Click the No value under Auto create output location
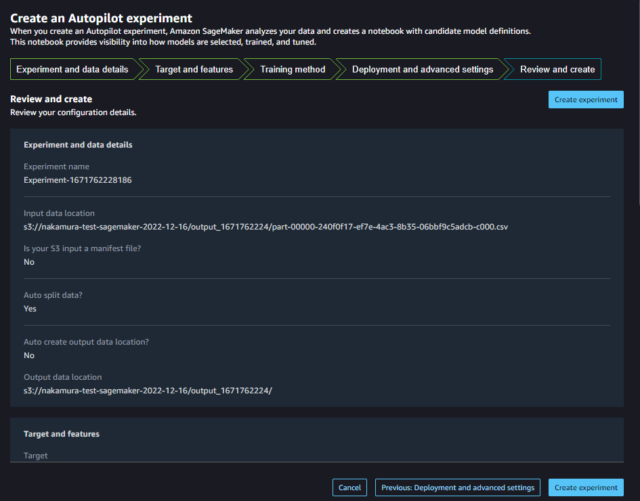This screenshot has width=640, height=501. [29, 355]
